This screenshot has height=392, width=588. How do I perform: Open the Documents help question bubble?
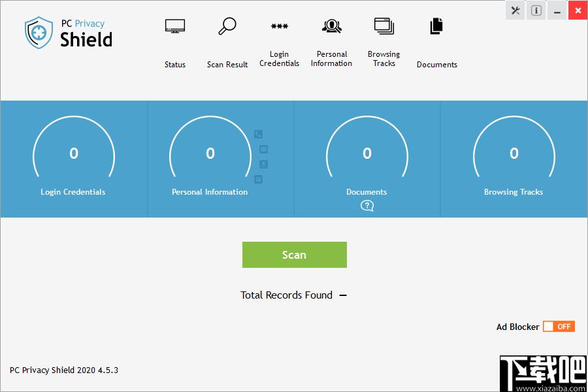point(367,206)
